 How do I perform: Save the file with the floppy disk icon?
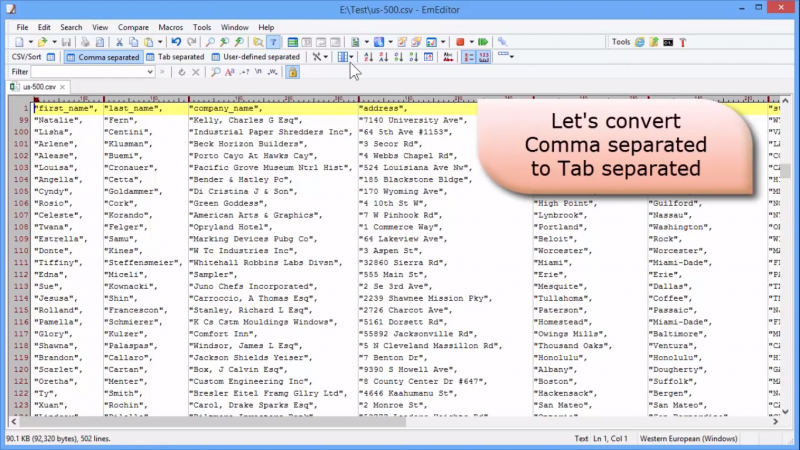point(66,42)
